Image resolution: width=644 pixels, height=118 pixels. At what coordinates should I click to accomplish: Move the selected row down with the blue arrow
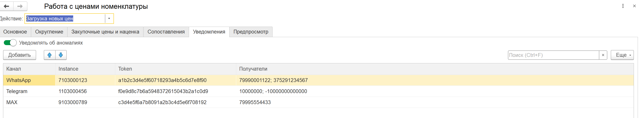pos(61,55)
